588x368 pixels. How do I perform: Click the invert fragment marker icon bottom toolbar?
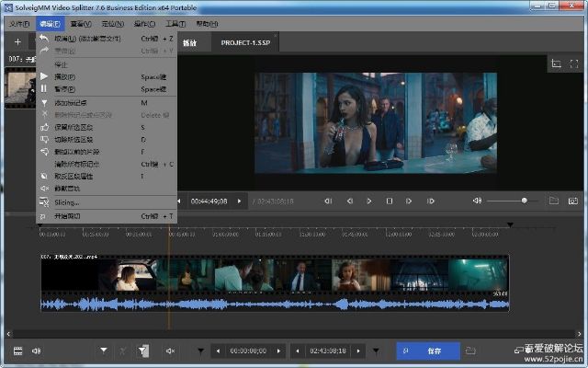(x=143, y=351)
